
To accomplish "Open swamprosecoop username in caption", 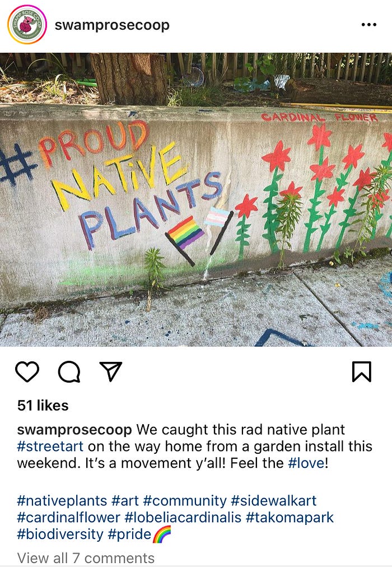I will click(x=74, y=430).
